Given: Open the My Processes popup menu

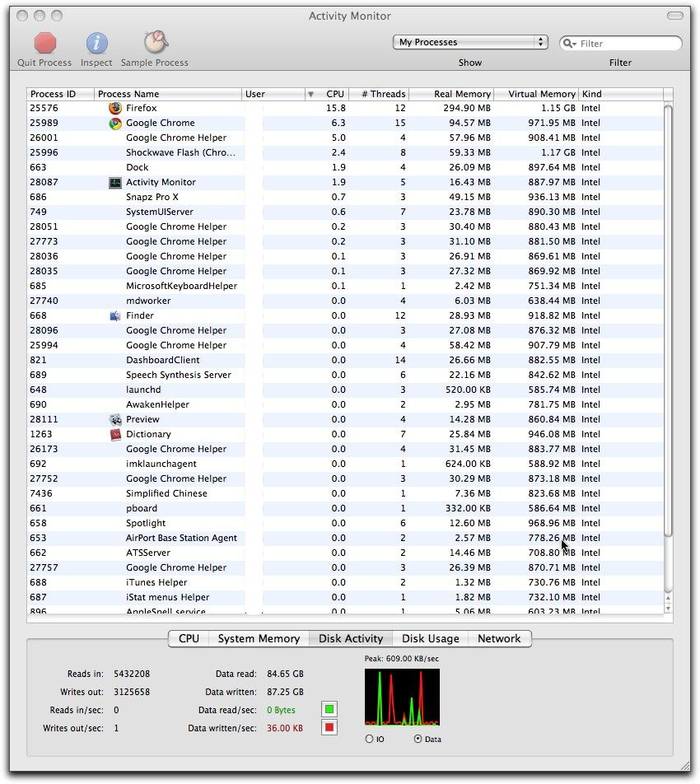Looking at the screenshot, I should tap(470, 41).
